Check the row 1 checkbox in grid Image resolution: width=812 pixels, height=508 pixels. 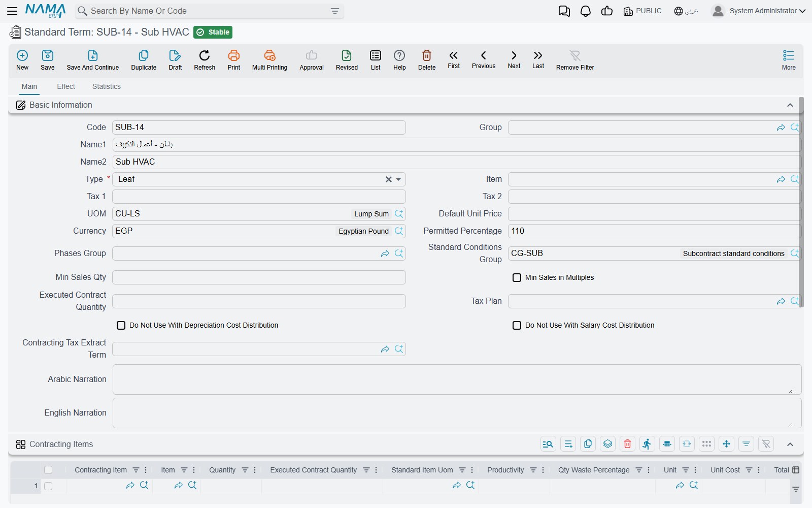pos(48,486)
